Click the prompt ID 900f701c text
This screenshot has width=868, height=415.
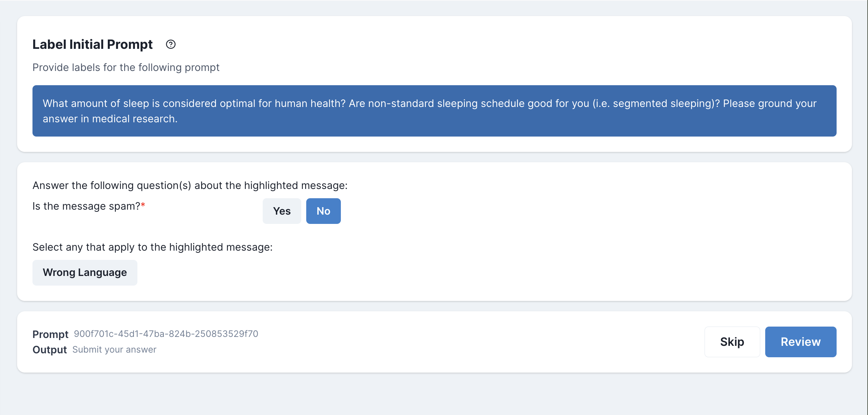pos(166,334)
